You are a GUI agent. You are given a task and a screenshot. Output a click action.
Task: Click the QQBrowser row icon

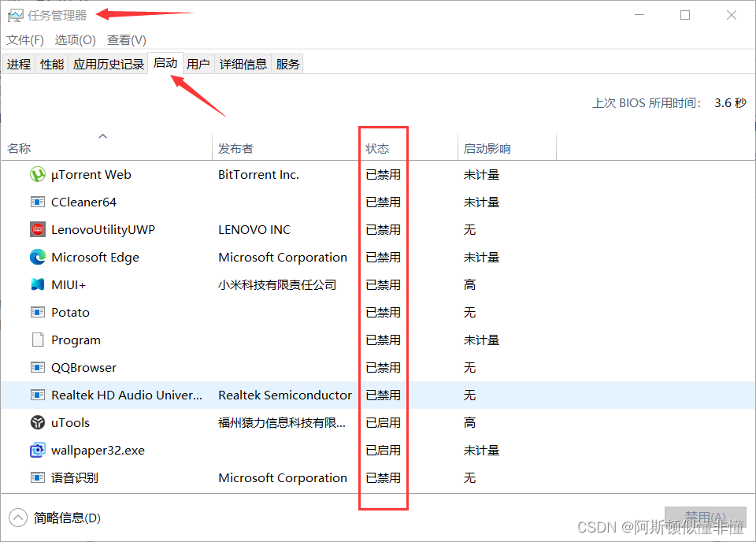[38, 367]
